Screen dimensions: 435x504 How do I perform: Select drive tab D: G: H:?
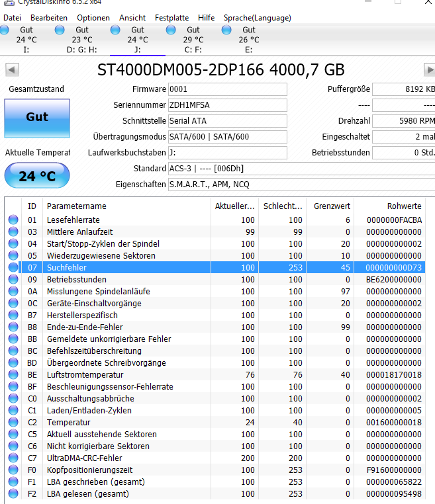pyautogui.click(x=82, y=40)
